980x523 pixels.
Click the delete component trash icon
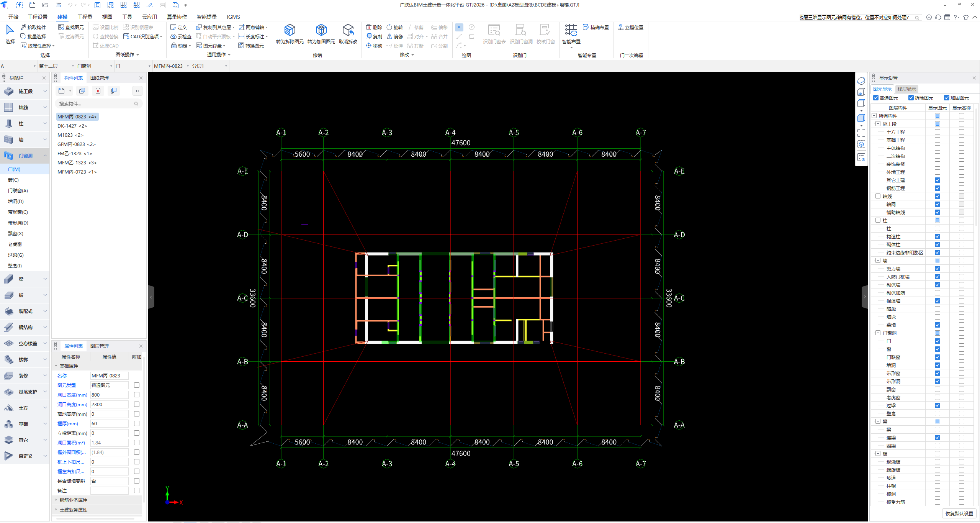pyautogui.click(x=98, y=91)
